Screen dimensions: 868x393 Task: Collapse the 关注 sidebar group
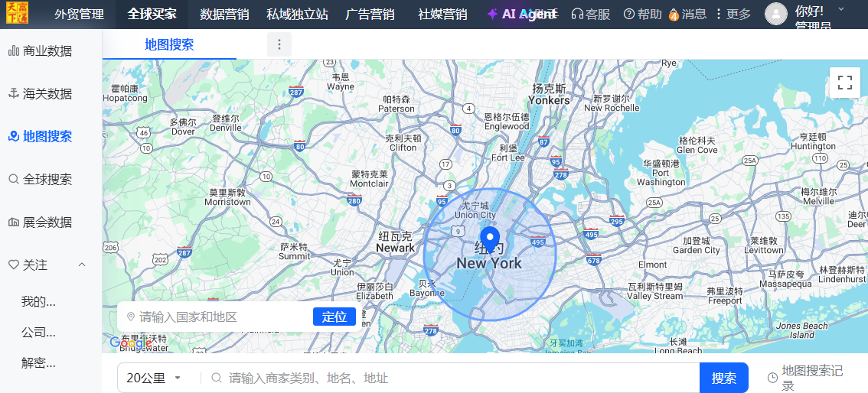[82, 265]
